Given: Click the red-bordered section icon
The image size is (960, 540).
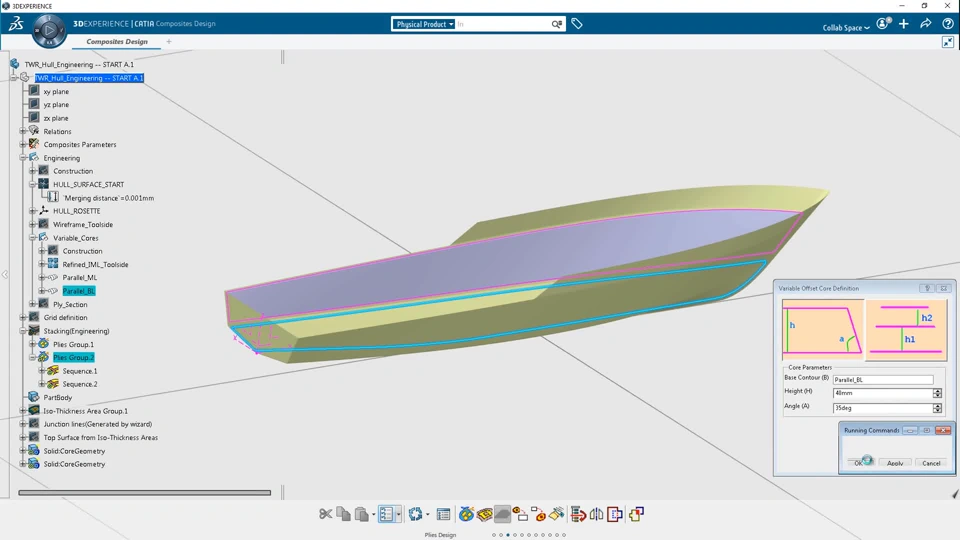Looking at the screenshot, I should (x=615, y=514).
